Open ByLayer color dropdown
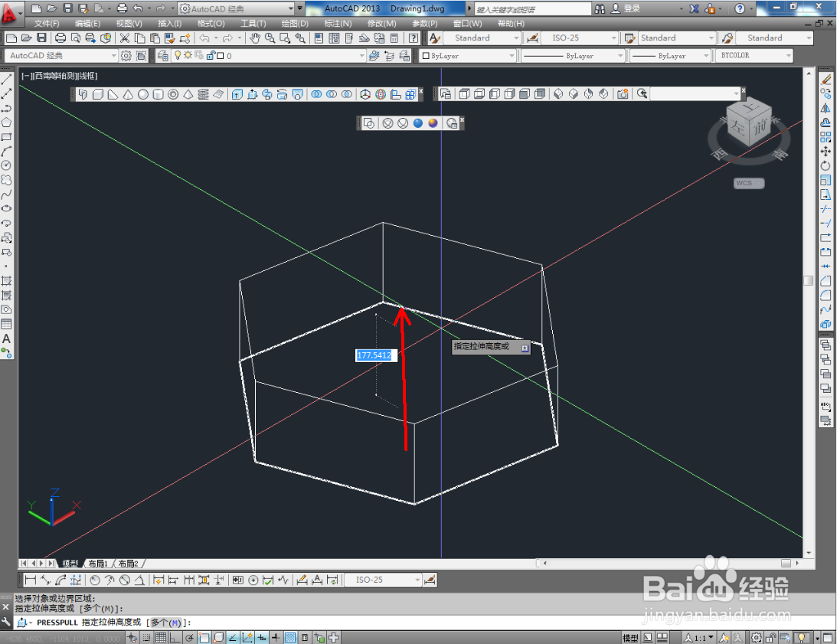Viewport: 837px width, 644px height. [x=469, y=56]
